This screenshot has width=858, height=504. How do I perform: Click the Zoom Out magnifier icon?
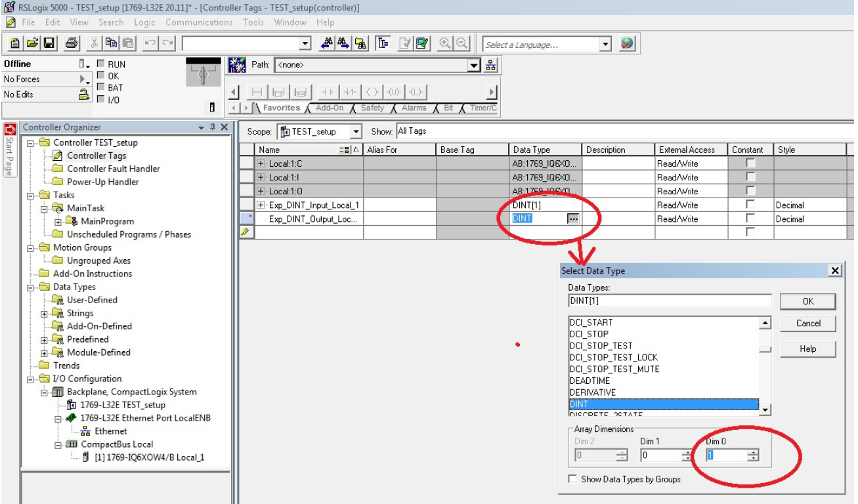click(x=461, y=44)
